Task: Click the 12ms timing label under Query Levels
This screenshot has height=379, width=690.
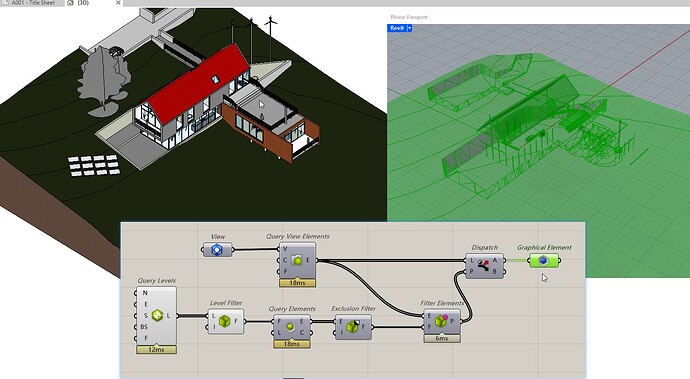Action: point(156,350)
